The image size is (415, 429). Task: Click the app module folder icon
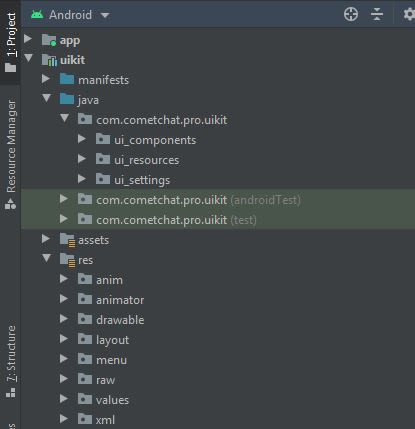pyautogui.click(x=49, y=40)
